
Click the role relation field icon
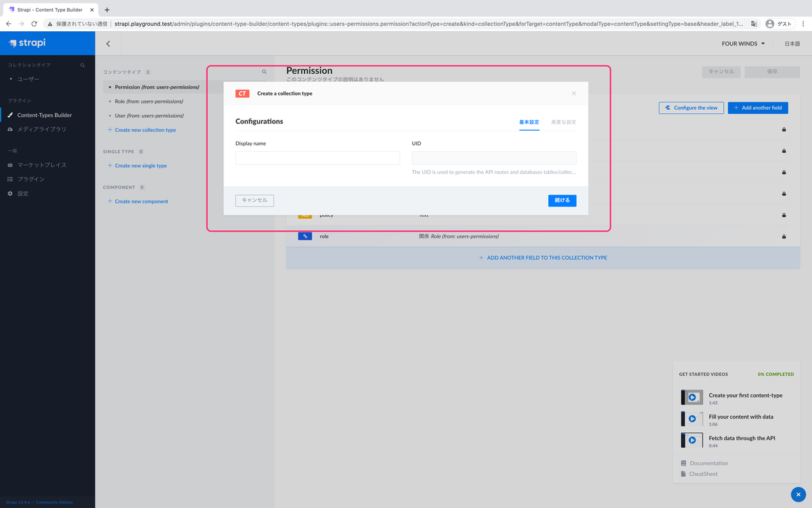305,236
